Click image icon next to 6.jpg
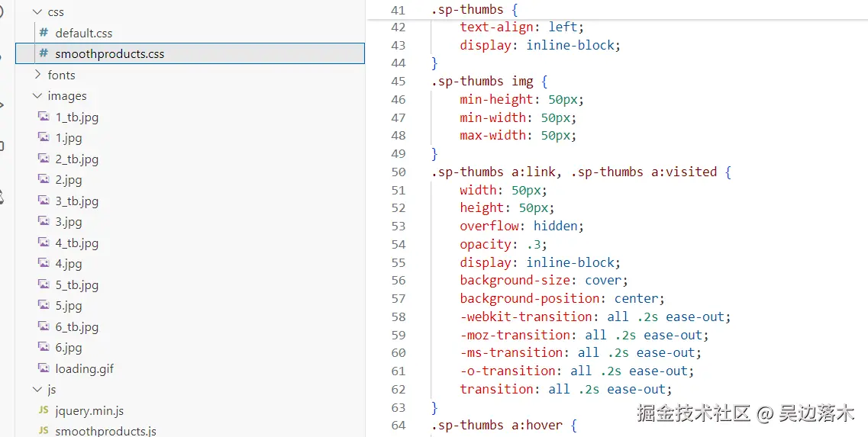 click(44, 347)
